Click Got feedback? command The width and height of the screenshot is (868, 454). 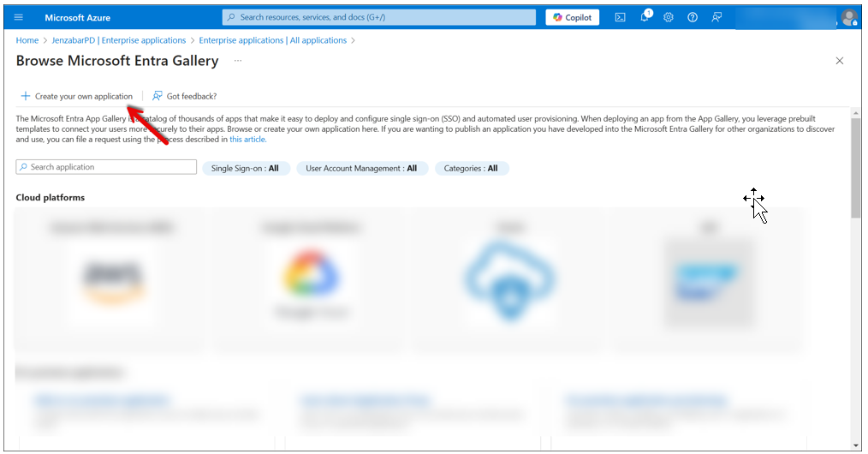pyautogui.click(x=184, y=96)
